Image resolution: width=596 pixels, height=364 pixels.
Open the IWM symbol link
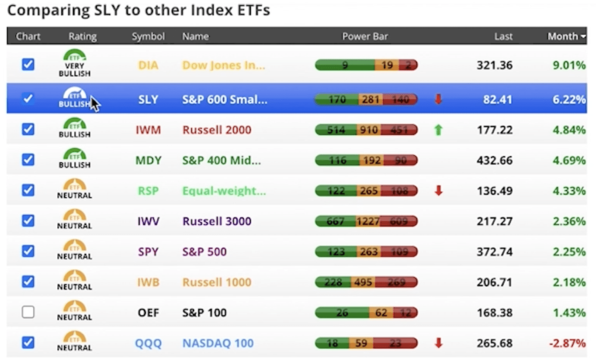coord(148,130)
